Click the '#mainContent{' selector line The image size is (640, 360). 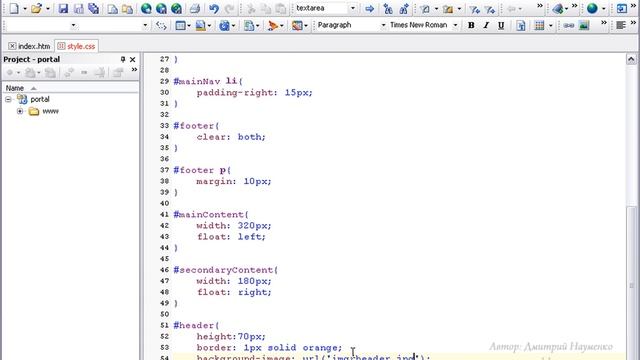[211, 215]
